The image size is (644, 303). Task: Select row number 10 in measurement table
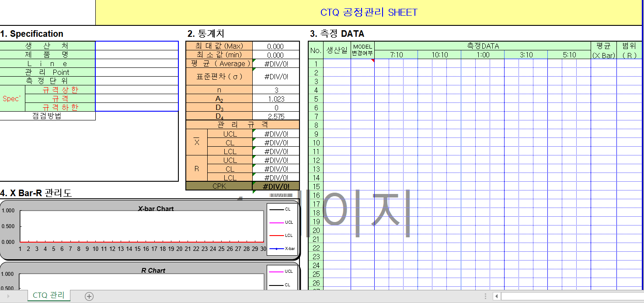pos(316,143)
